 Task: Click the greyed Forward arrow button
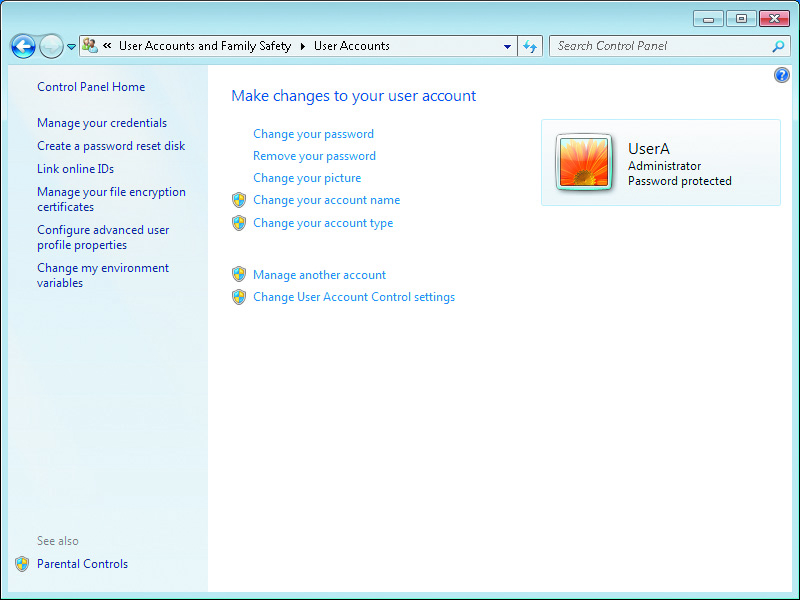pos(51,46)
